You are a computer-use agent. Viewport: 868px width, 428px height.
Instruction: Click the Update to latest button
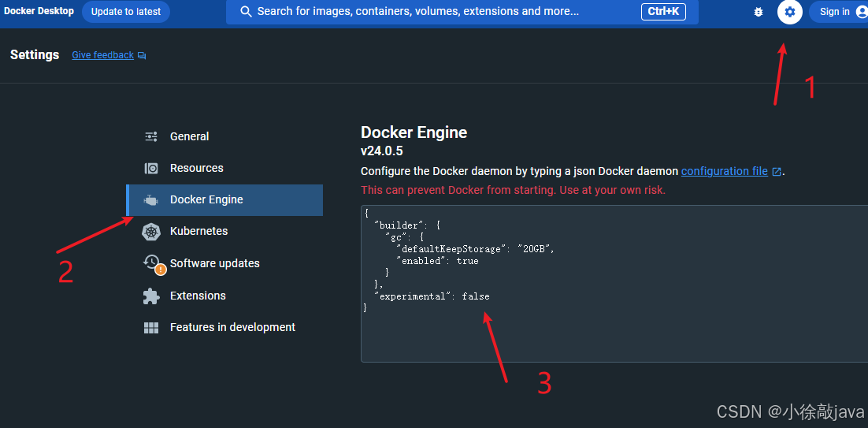tap(126, 12)
